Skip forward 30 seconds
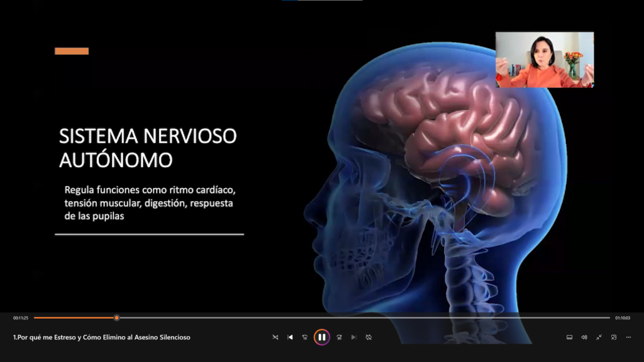 339,337
